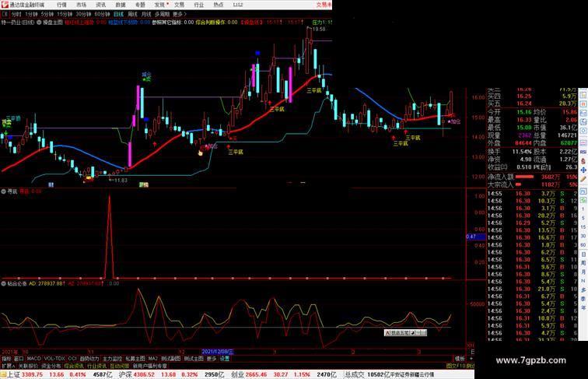The image size is (588, 379).
Task: Click the RSI icon in right sidebar
Action: pyautogui.click(x=583, y=152)
